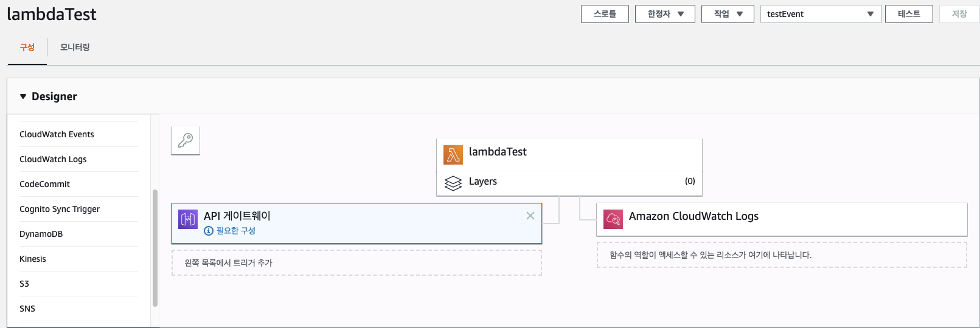980x328 pixels.
Task: Click the key permissions icon
Action: click(x=186, y=141)
